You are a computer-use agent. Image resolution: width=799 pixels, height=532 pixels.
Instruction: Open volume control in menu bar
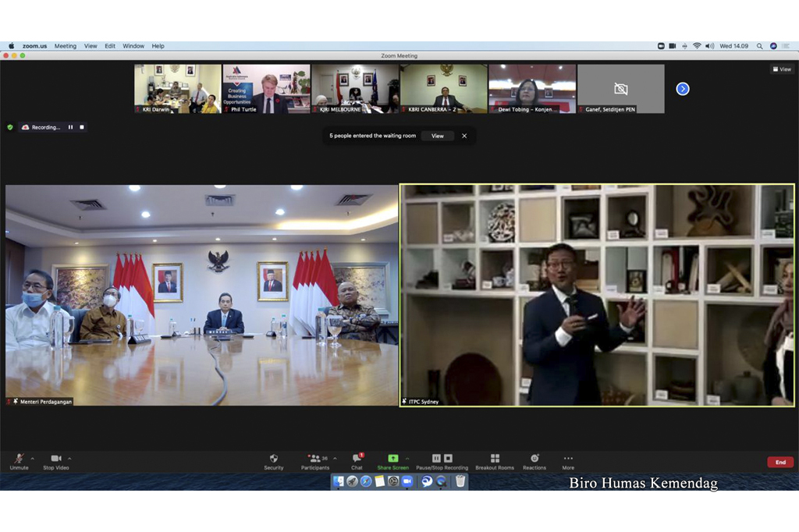(709, 46)
